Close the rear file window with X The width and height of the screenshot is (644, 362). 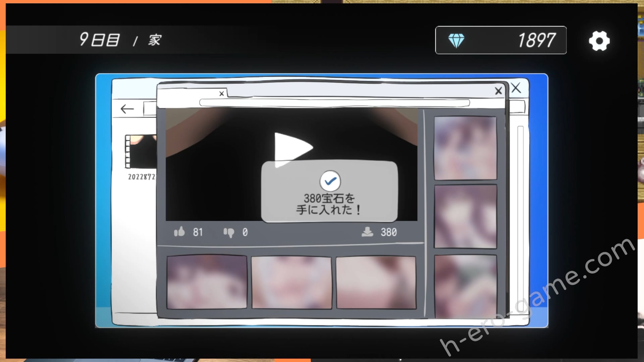(x=516, y=88)
